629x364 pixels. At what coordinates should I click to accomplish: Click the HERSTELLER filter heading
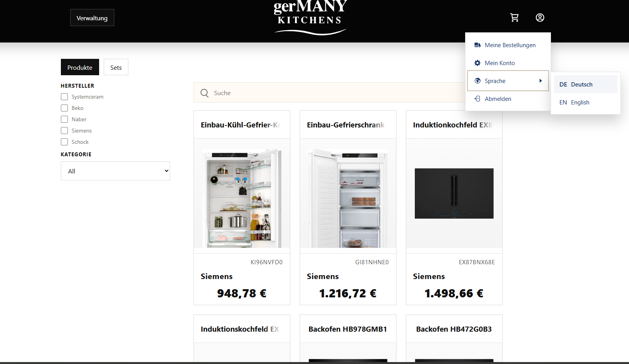coord(77,86)
